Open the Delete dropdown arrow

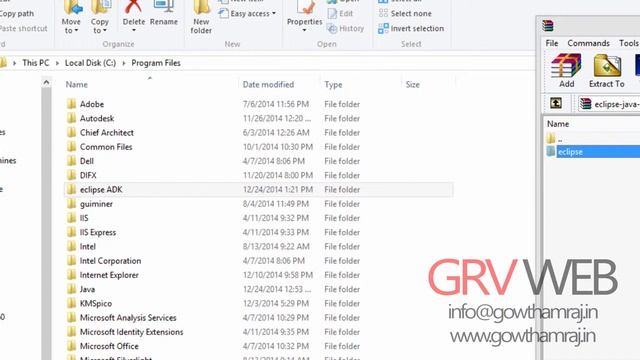click(x=134, y=30)
